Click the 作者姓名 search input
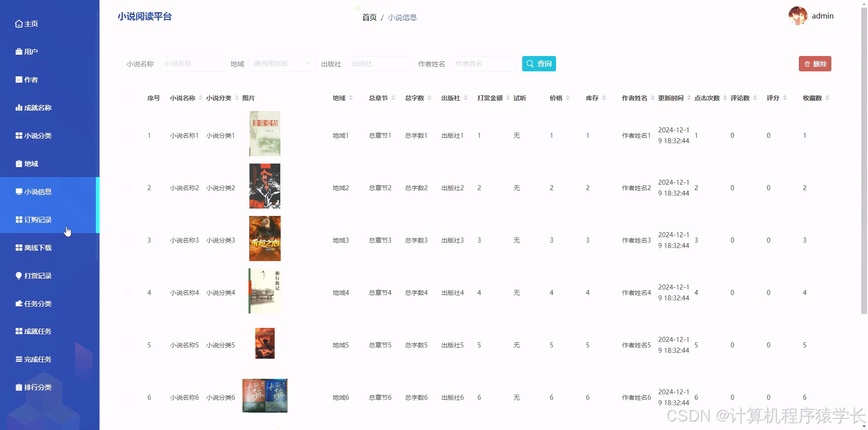The height and width of the screenshot is (430, 868). [484, 64]
